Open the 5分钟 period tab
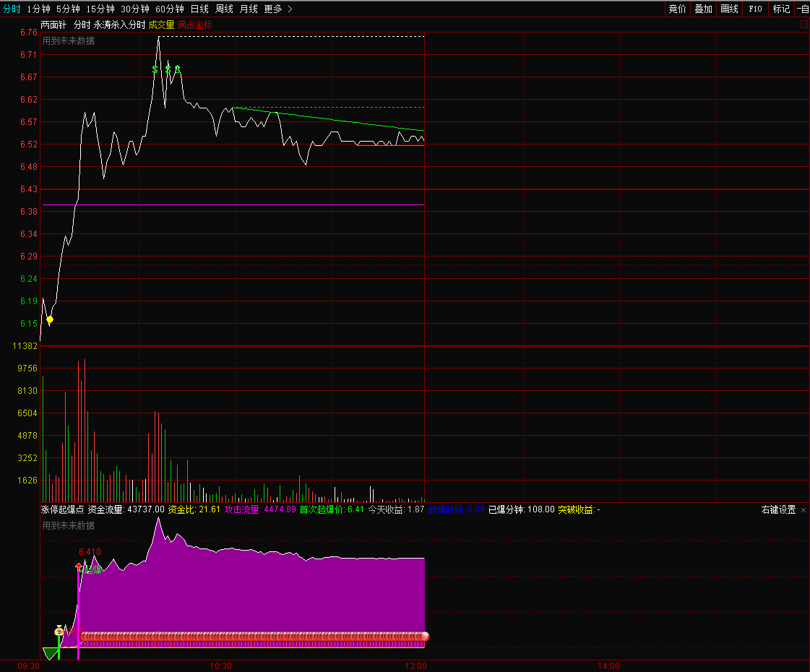The width and height of the screenshot is (810, 672). pyautogui.click(x=68, y=9)
